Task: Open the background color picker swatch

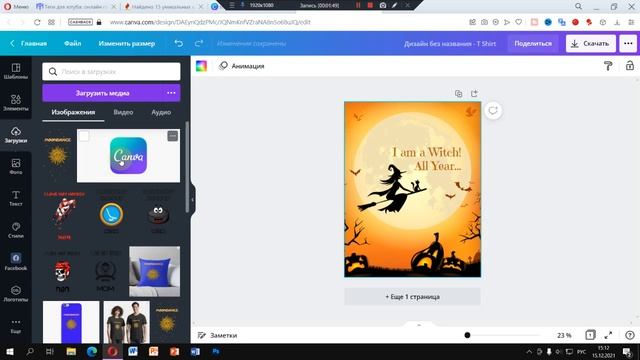Action: click(201, 66)
